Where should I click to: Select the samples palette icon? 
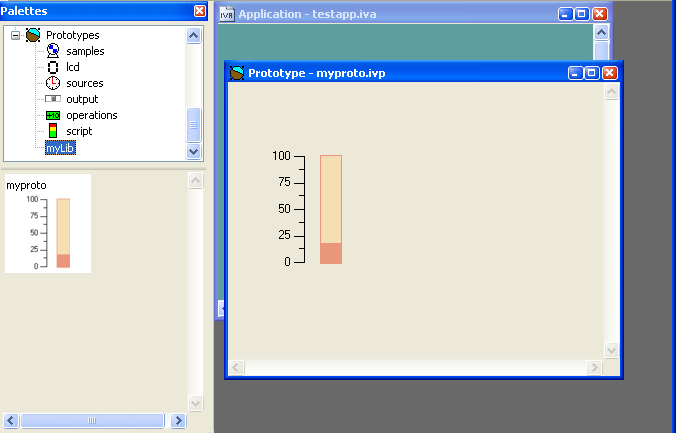tap(53, 51)
